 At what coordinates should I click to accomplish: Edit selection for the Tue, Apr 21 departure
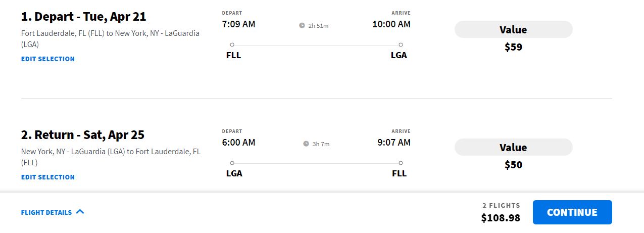pos(48,59)
